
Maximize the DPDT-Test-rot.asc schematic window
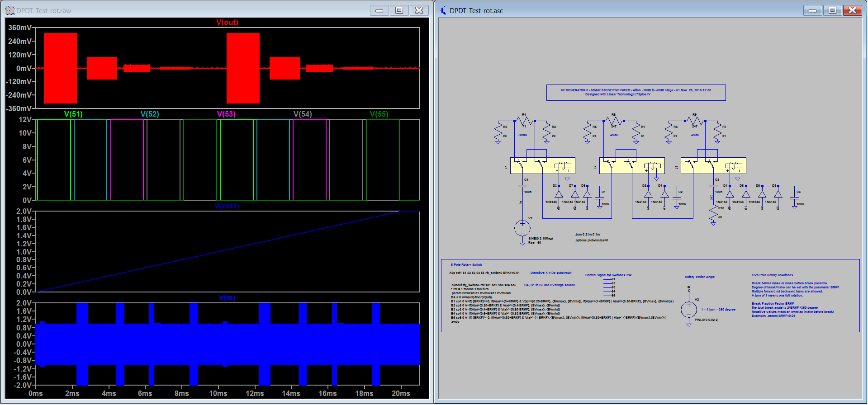click(x=832, y=10)
